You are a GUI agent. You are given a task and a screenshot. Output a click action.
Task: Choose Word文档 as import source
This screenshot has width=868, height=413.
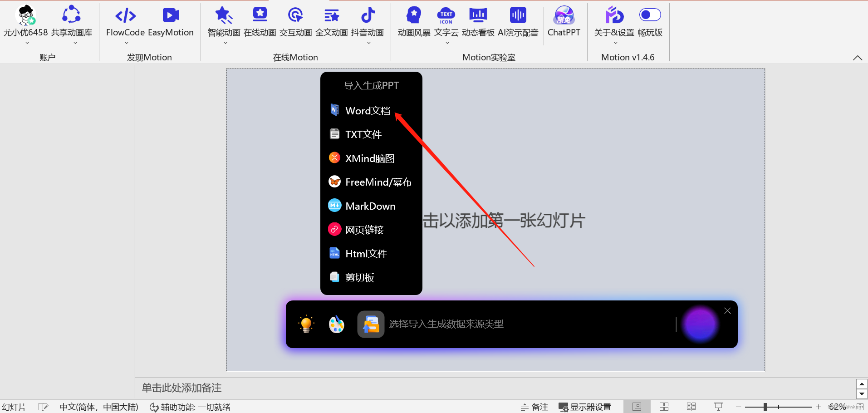click(371, 110)
